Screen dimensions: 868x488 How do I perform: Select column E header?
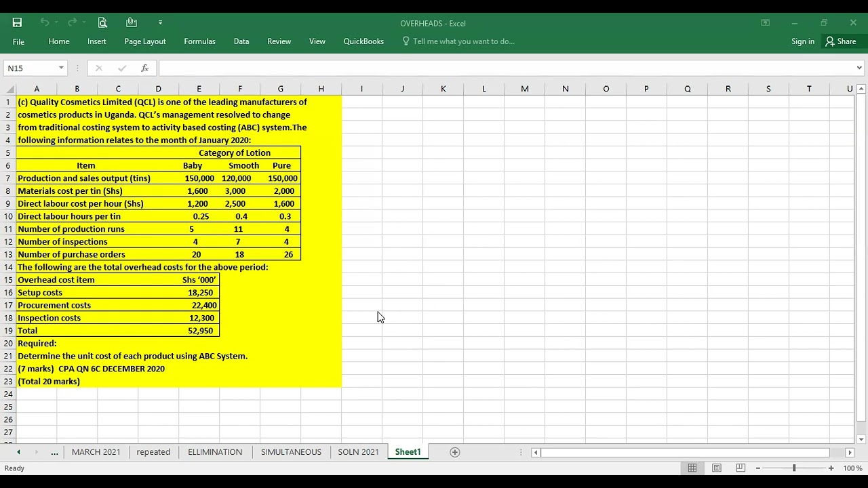[199, 89]
